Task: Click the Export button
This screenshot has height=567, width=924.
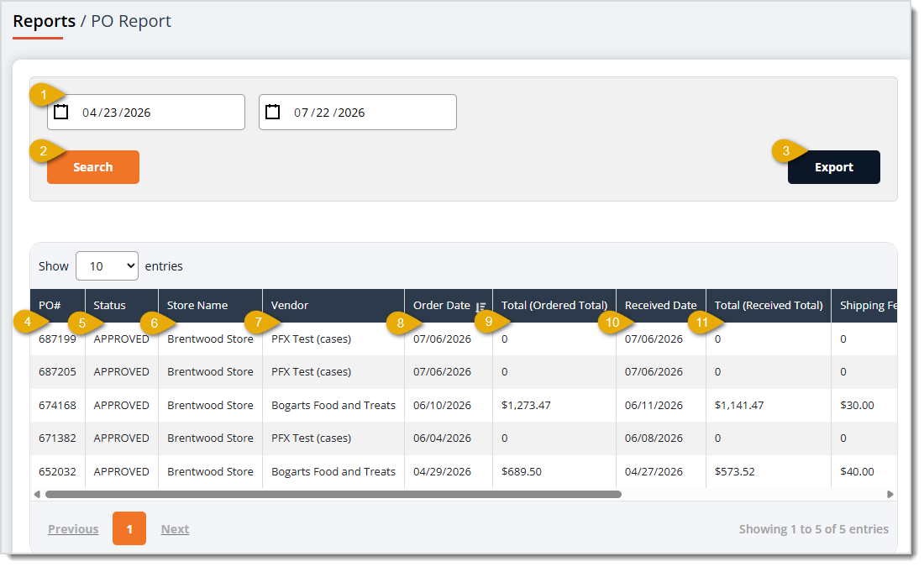Action: (x=834, y=167)
